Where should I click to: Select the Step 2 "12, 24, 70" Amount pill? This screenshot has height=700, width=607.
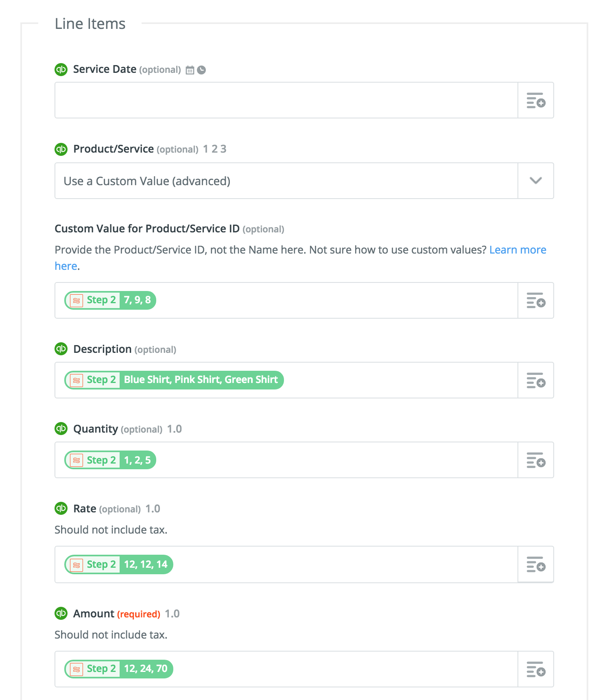pyautogui.click(x=119, y=669)
